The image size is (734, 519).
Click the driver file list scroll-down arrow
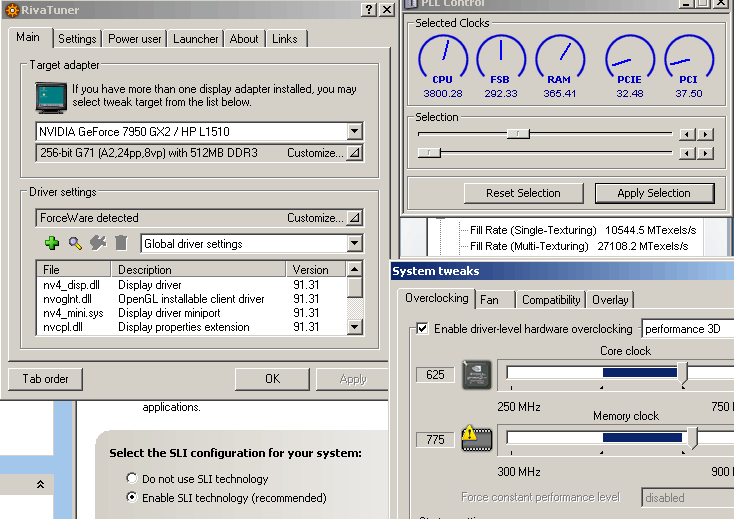click(354, 327)
